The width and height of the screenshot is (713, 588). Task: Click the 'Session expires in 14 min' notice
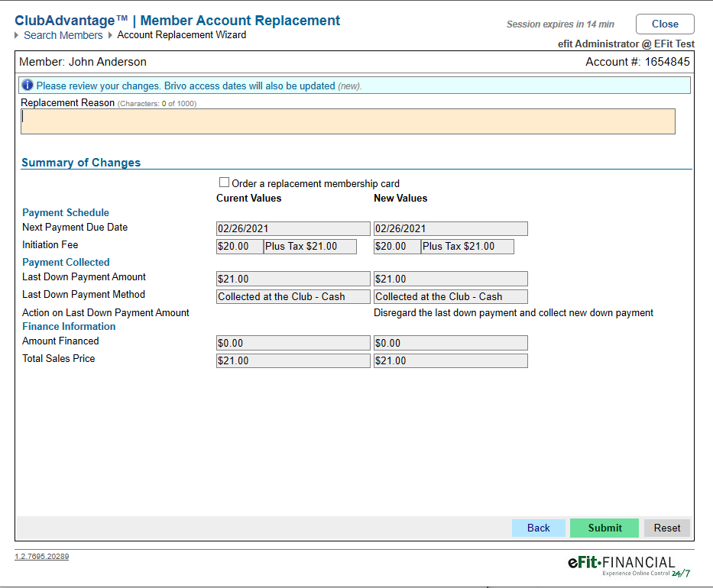[x=560, y=24]
